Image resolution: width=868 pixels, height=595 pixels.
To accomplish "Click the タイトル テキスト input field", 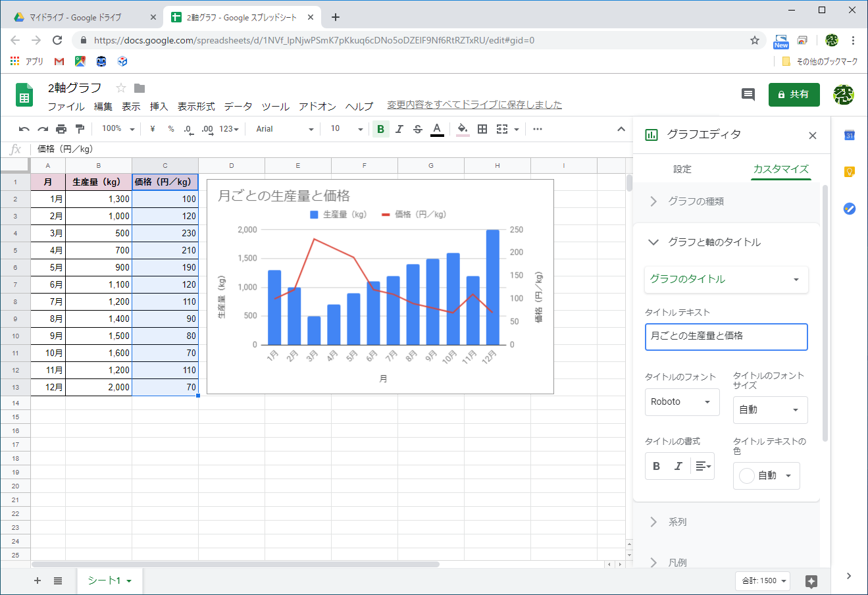I will coord(726,336).
